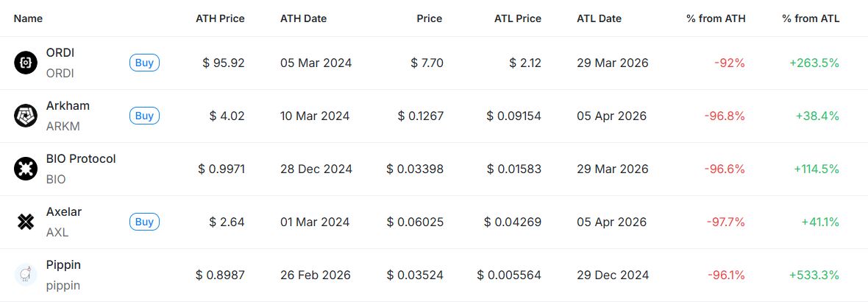The height and width of the screenshot is (302, 868).
Task: Open the Arkham coin name link
Action: pyautogui.click(x=68, y=106)
